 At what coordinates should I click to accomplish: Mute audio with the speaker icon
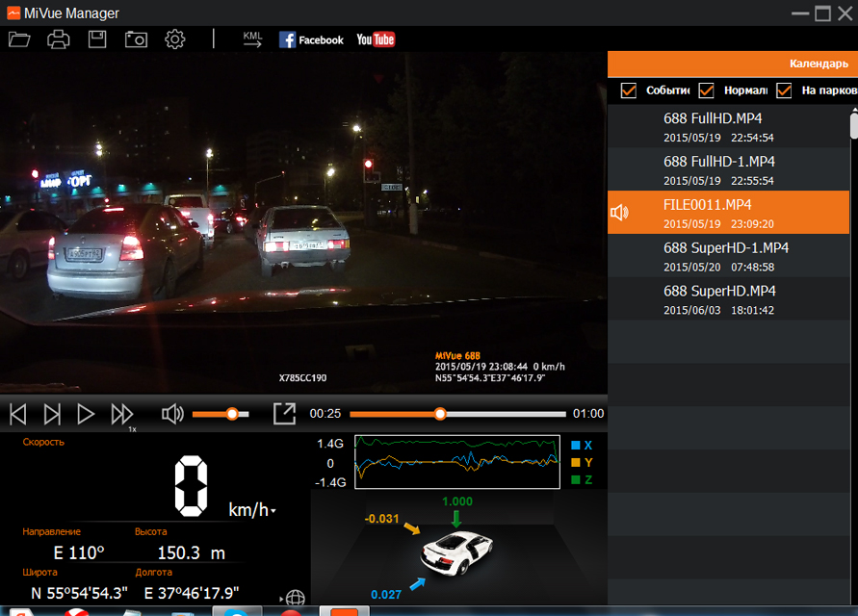[172, 414]
